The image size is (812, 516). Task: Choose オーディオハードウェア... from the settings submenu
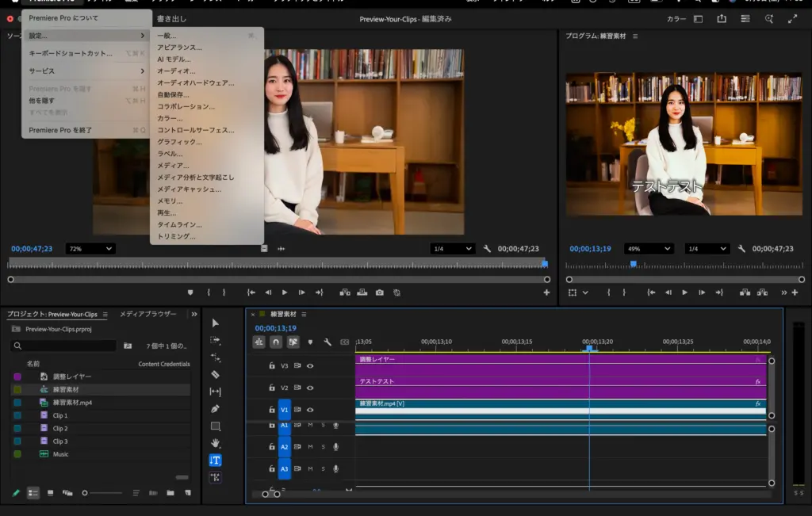[195, 82]
